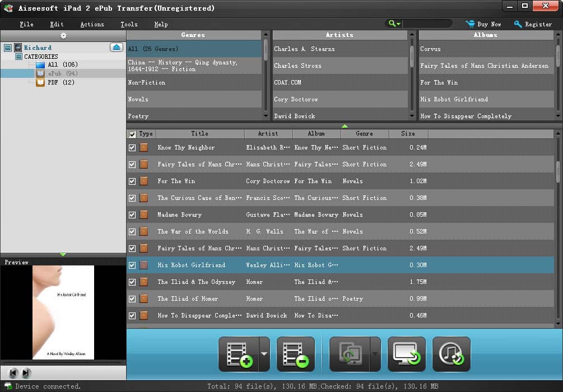Click the Buy Now cart icon
Viewport: 563px width, 392px height.
[x=470, y=24]
